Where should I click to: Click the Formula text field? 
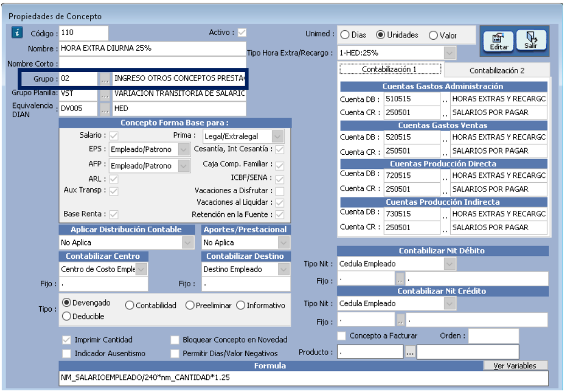tap(304, 378)
